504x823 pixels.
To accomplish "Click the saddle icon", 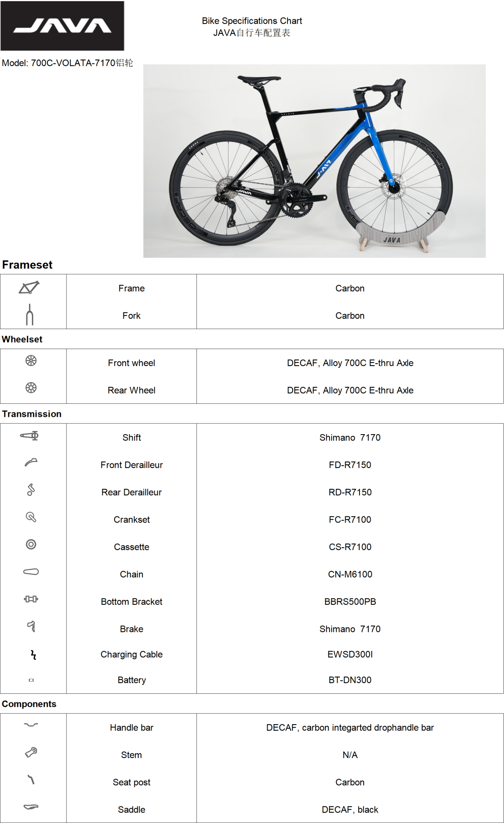I will click(x=31, y=807).
